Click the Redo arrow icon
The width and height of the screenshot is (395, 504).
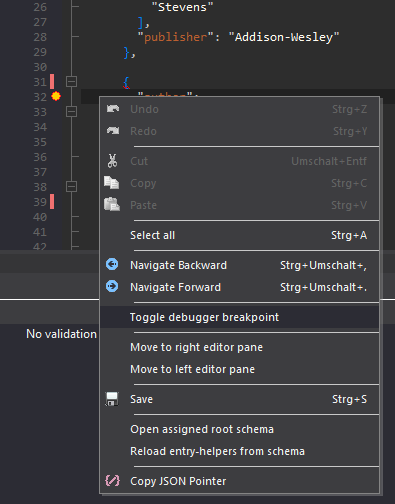click(x=113, y=131)
